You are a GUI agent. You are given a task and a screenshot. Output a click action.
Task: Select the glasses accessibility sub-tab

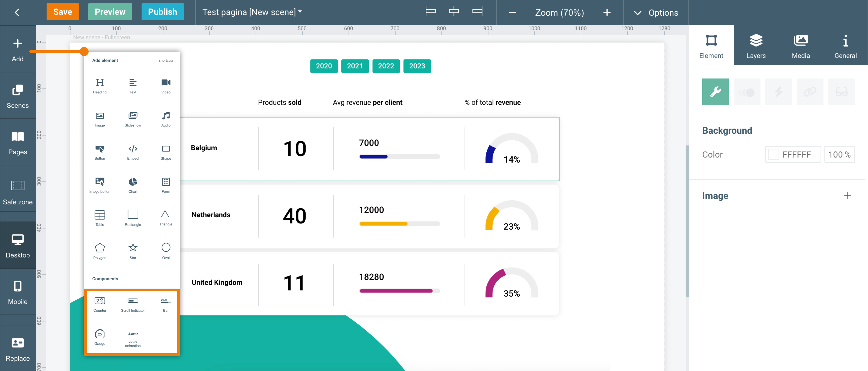(841, 92)
